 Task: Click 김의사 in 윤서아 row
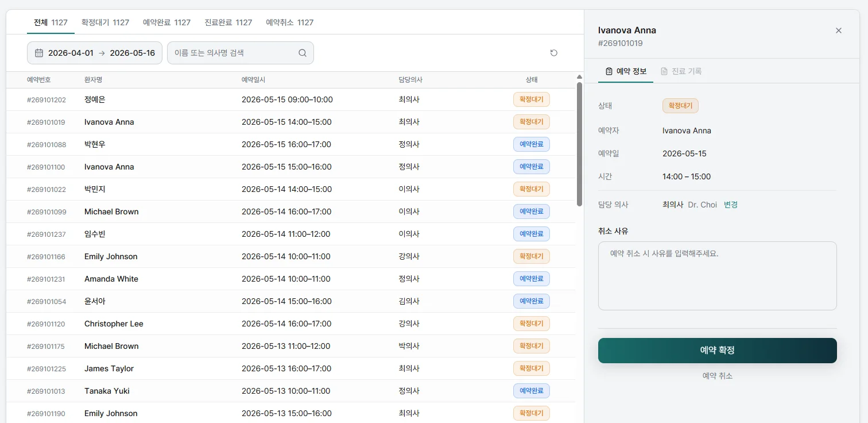coord(409,301)
